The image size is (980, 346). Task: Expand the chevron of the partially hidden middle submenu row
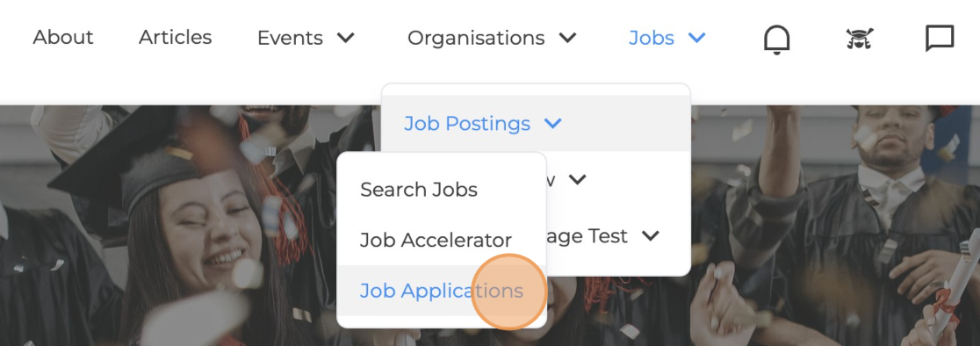click(x=578, y=180)
